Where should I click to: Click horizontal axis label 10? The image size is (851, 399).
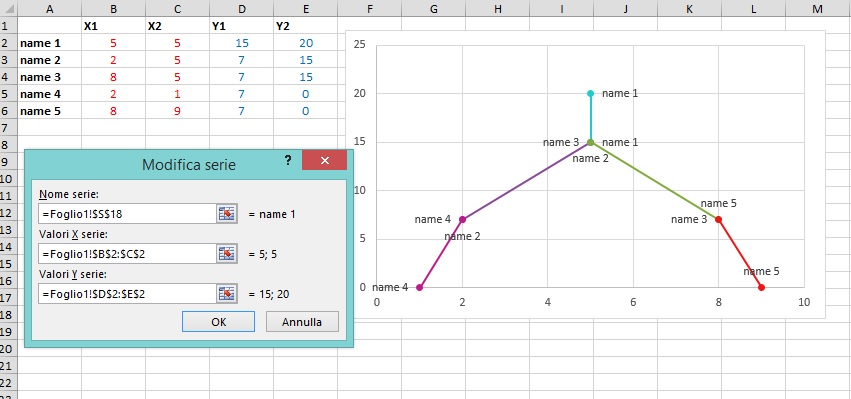click(804, 302)
